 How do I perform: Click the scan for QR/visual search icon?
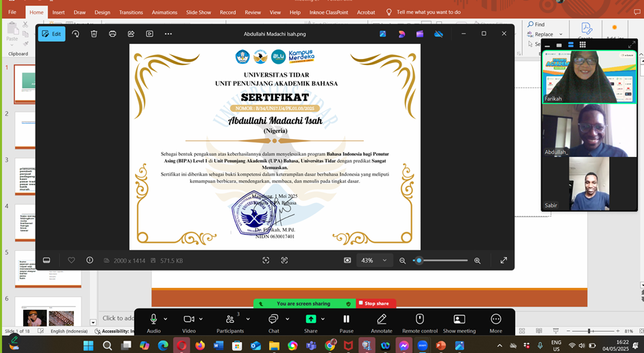pyautogui.click(x=266, y=260)
